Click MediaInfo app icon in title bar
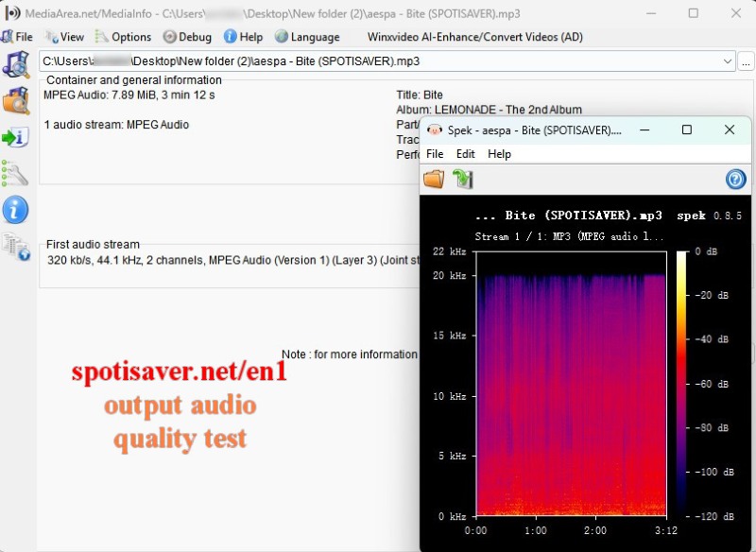Screen dimensions: 756x552 pyautogui.click(x=12, y=13)
